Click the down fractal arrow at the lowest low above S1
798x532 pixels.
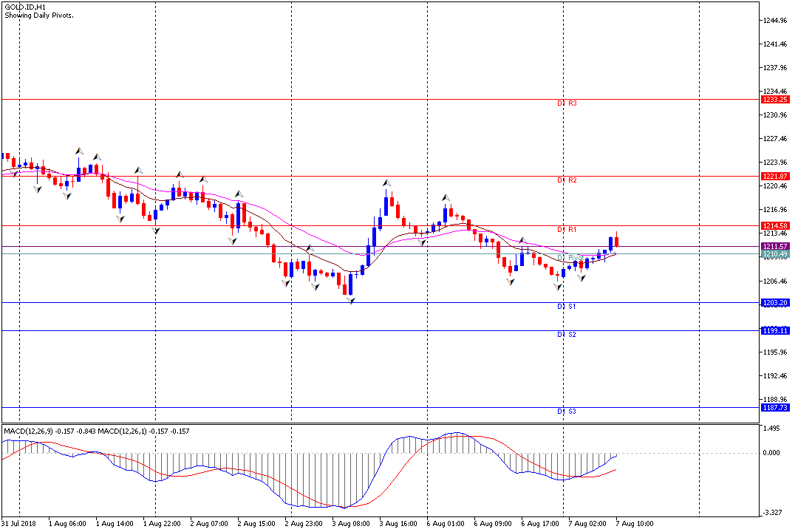click(351, 301)
